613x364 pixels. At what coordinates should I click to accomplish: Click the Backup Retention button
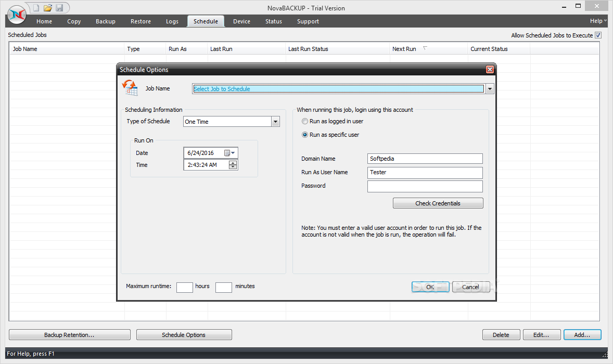pos(70,335)
